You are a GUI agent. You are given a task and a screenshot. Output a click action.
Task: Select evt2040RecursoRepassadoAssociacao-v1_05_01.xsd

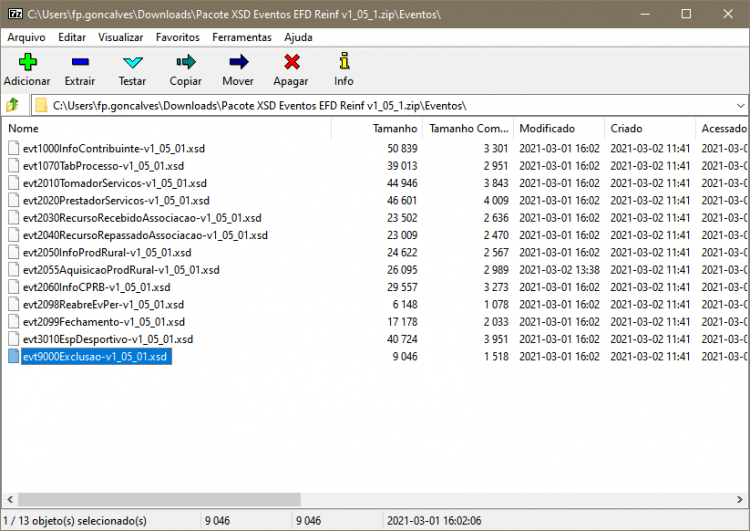point(145,235)
